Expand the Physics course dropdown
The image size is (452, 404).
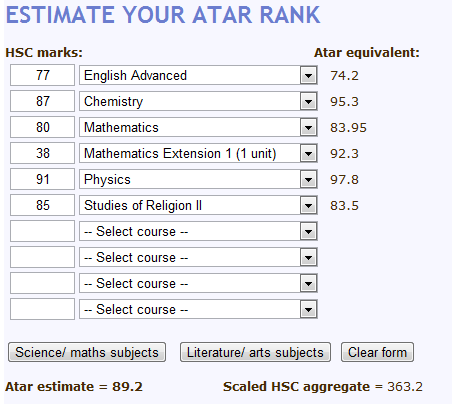[198, 179]
